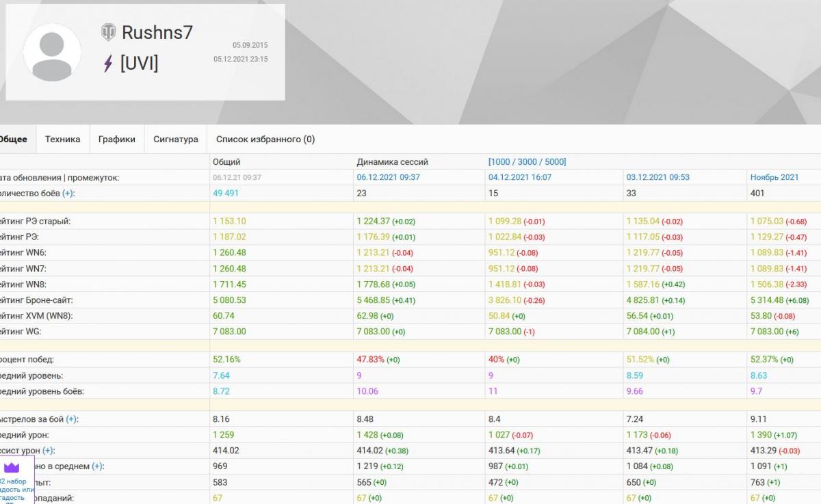Click WN6 overall value 1 260.48
This screenshot has height=504, width=821.
pos(229,252)
